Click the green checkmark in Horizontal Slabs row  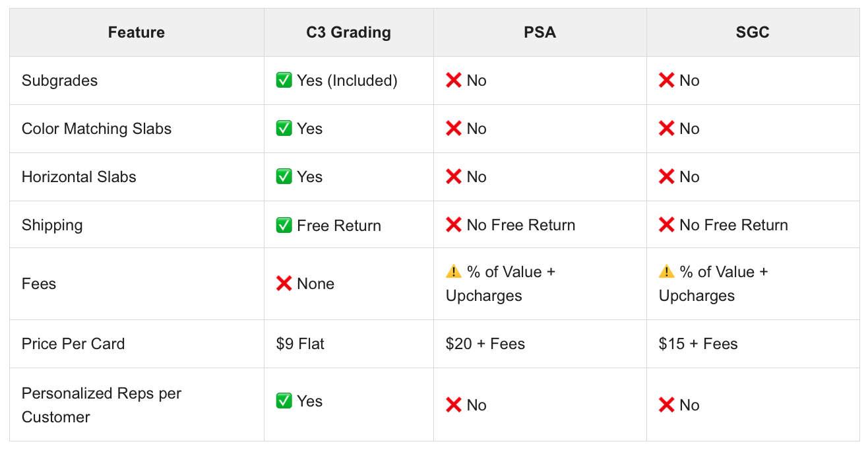coord(284,177)
